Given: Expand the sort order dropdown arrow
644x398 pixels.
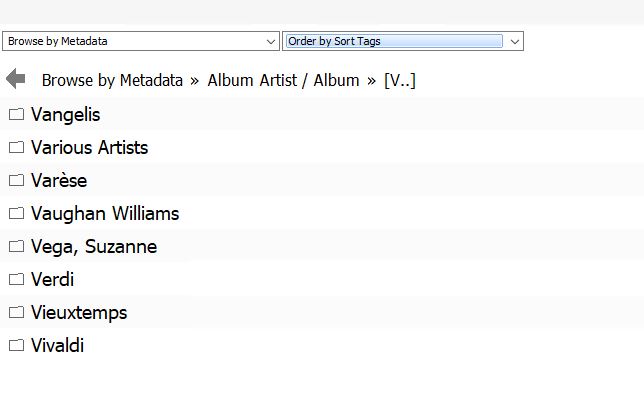Looking at the screenshot, I should [x=515, y=41].
